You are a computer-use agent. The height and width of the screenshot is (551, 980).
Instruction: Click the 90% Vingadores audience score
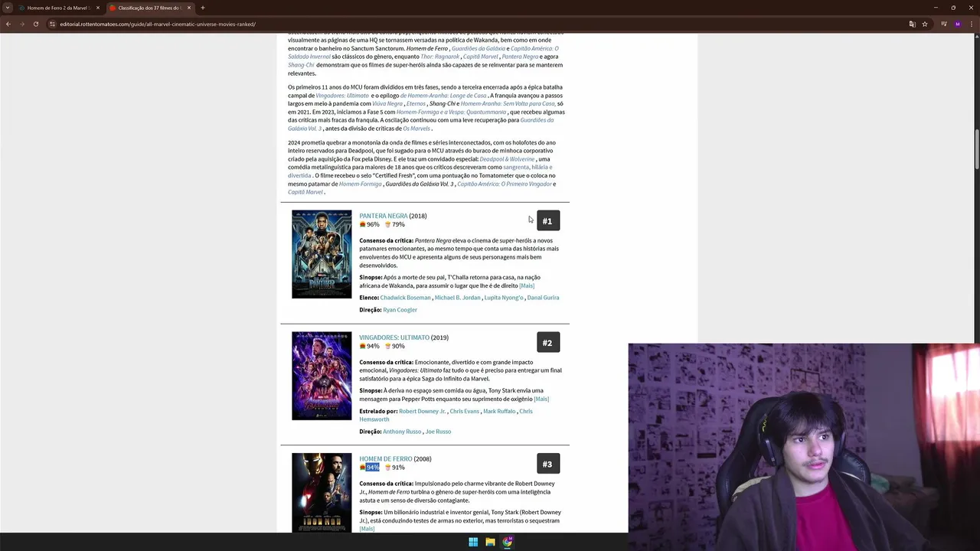click(398, 346)
